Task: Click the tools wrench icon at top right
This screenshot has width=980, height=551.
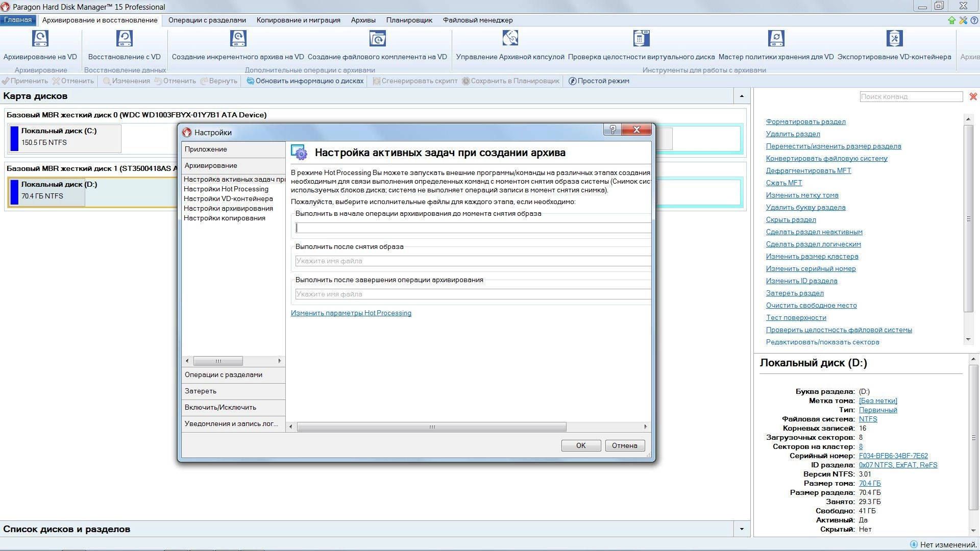Action: (963, 20)
